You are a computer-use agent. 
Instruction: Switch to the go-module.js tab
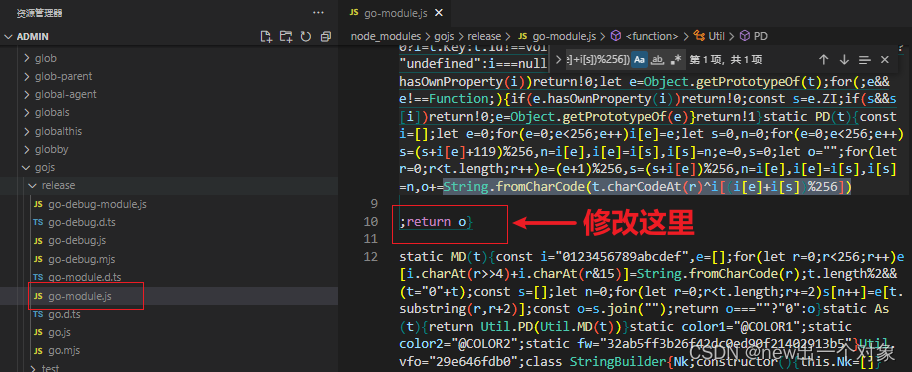(x=396, y=13)
